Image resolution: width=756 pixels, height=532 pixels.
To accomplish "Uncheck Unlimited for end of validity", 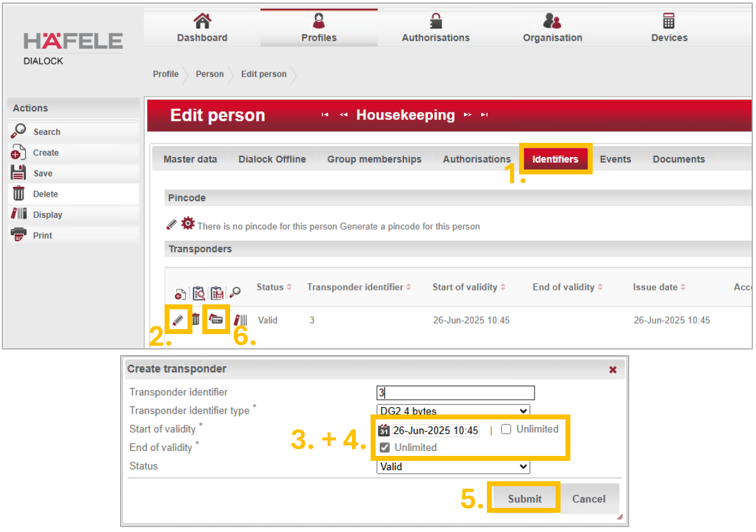I will click(x=385, y=447).
